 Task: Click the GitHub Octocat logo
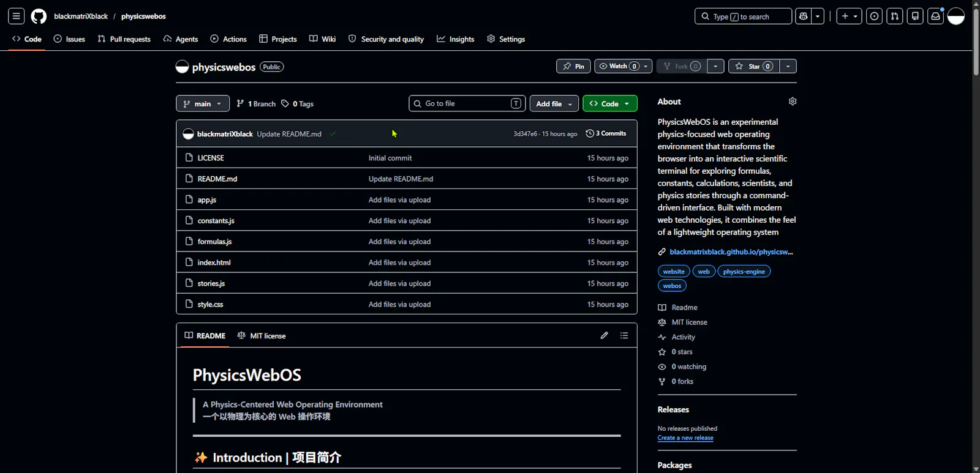click(x=39, y=17)
